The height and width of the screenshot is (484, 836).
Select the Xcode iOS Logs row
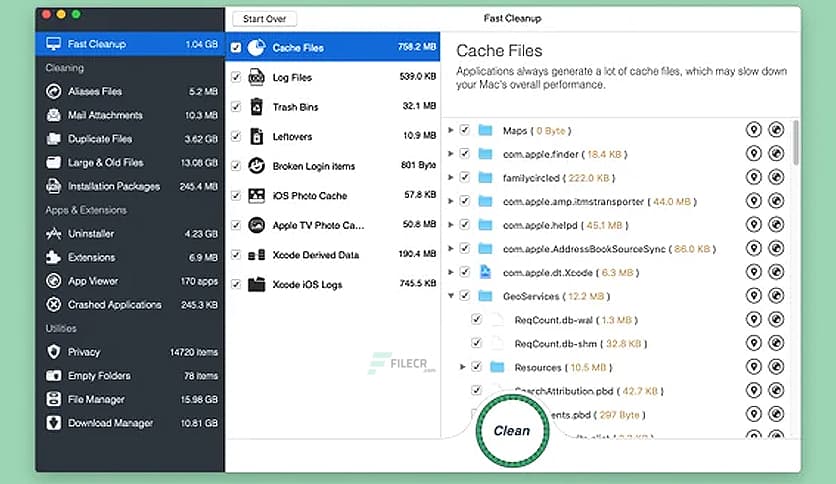[333, 284]
